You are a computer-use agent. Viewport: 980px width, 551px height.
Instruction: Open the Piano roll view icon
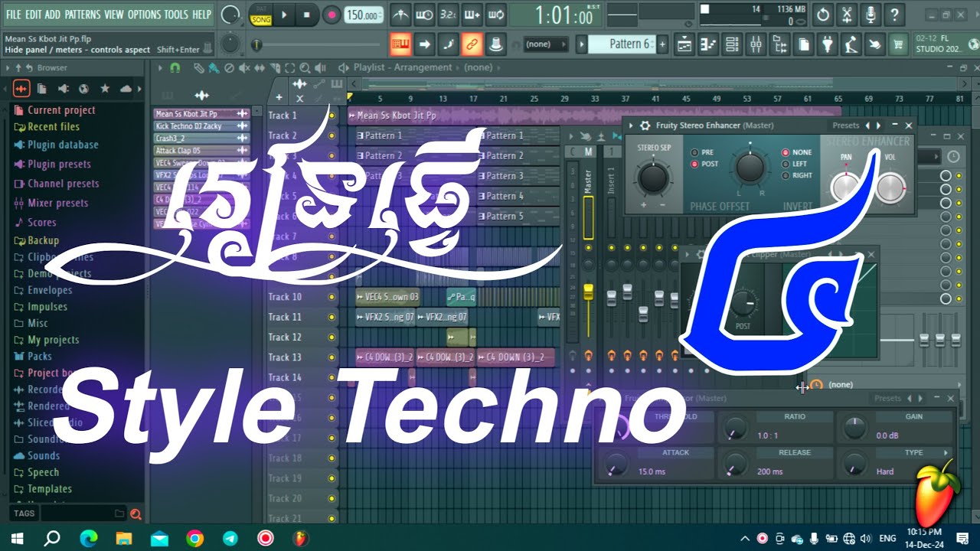[708, 44]
